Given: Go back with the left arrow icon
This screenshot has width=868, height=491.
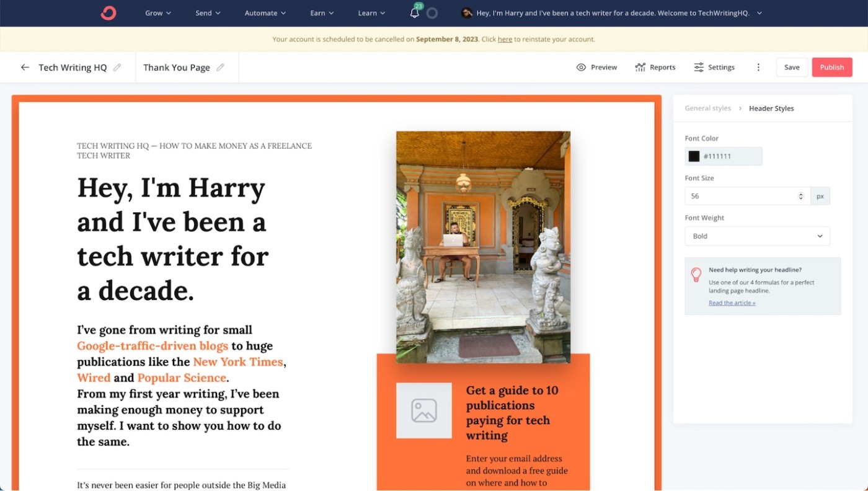Looking at the screenshot, I should click(x=25, y=67).
